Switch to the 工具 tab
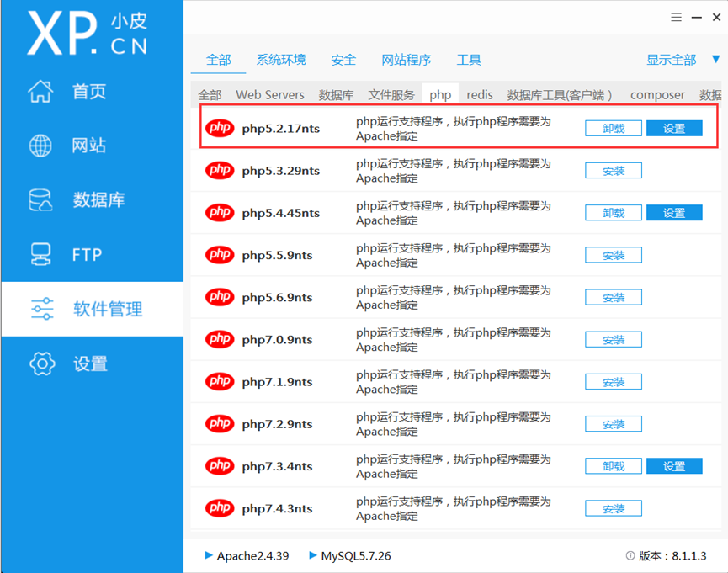 pyautogui.click(x=469, y=60)
